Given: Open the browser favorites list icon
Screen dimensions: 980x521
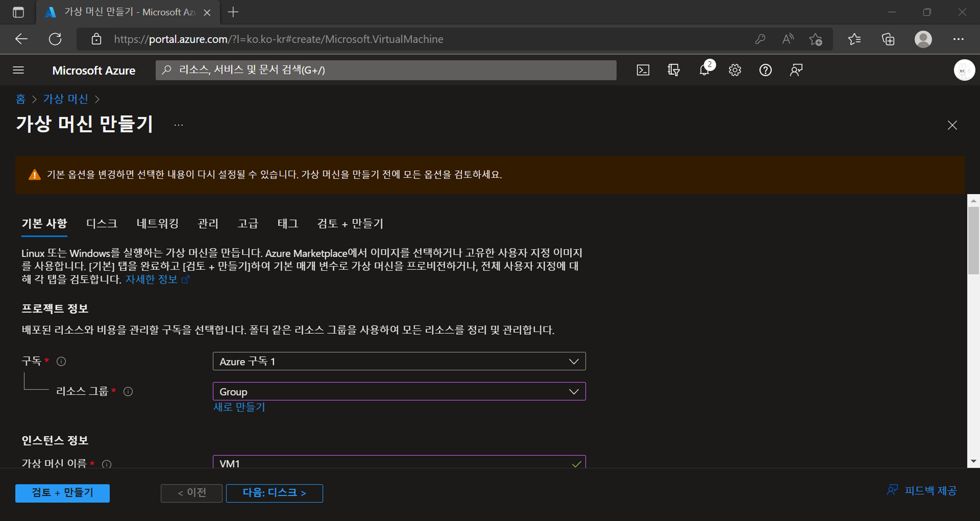Looking at the screenshot, I should 854,39.
